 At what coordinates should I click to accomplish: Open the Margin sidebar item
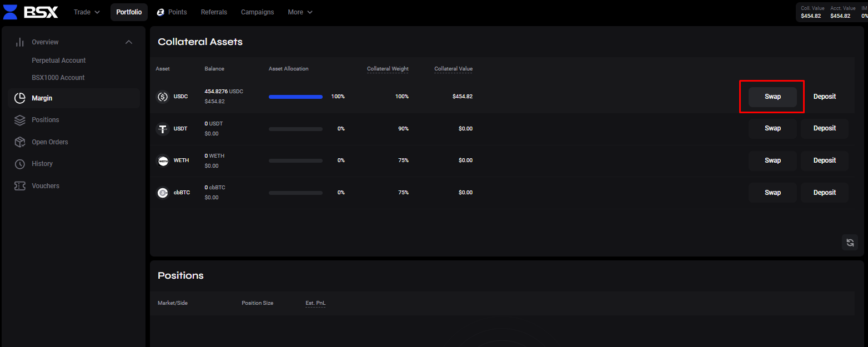click(x=74, y=98)
